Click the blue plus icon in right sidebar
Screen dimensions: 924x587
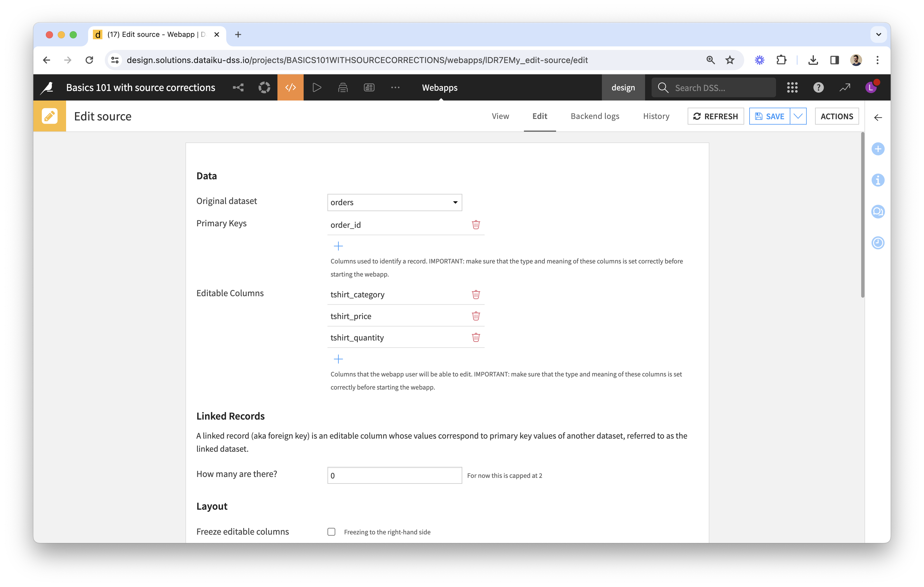coord(878,149)
